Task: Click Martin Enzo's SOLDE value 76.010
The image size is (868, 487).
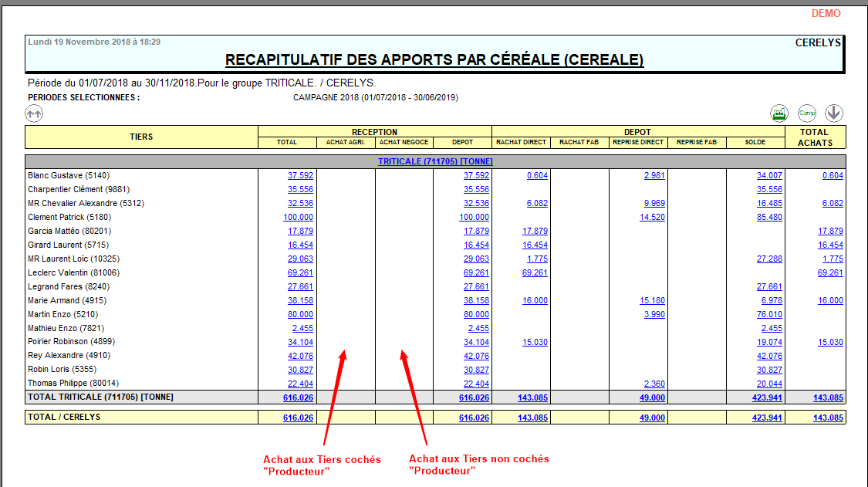Action: point(769,314)
